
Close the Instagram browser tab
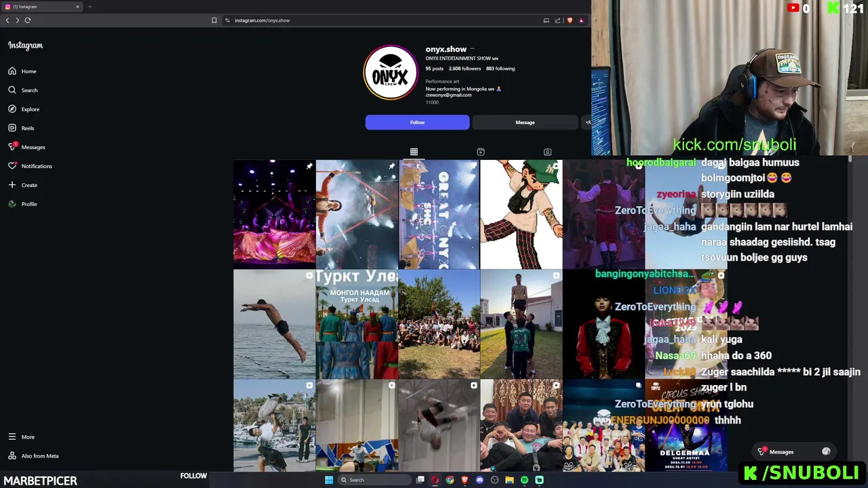tap(77, 7)
